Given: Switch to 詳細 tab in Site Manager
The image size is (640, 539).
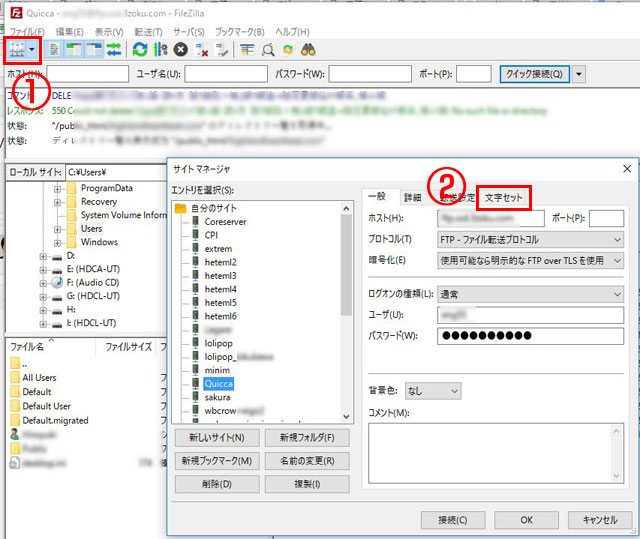Looking at the screenshot, I should [412, 198].
